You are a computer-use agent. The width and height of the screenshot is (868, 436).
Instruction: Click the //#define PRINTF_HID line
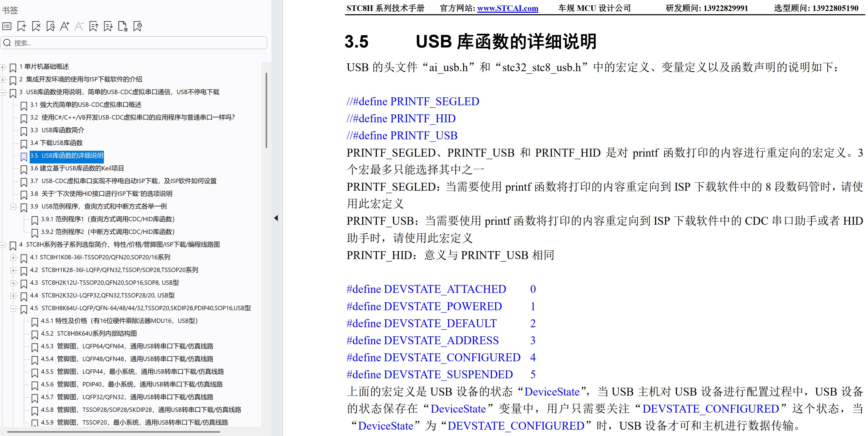pos(401,119)
